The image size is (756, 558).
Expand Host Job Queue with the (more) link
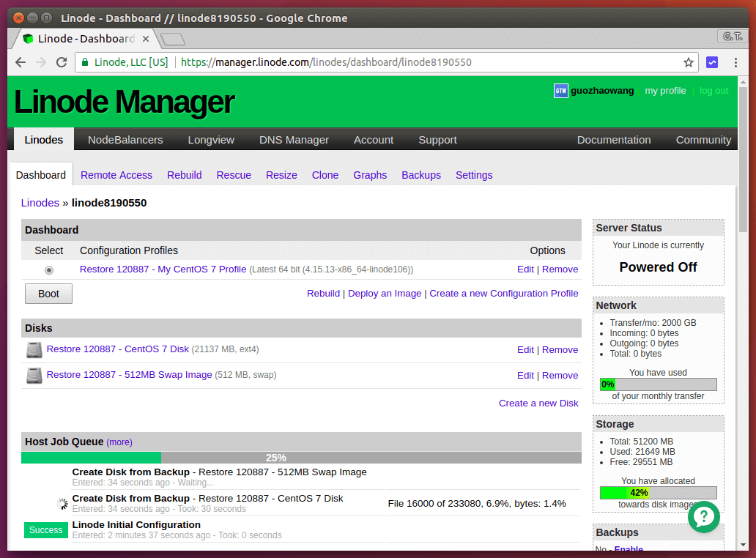tap(119, 442)
